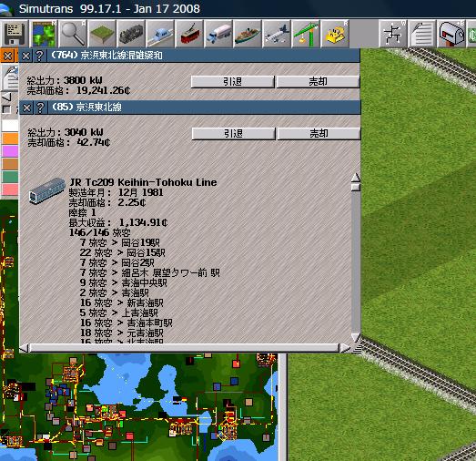Open the monorail/maglev tools
This screenshot has width=476, height=461.
pyautogui.click(x=160, y=34)
